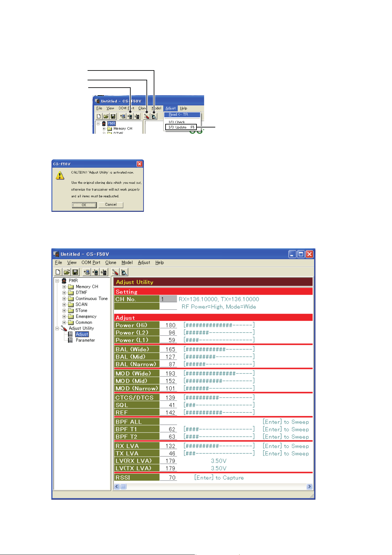This screenshot has height=555, width=392.
Task: Click the Open folder icon in the main window toolbar
Action: point(66,272)
